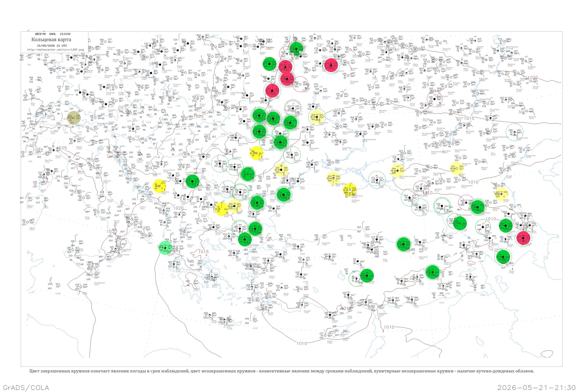Click the Тихорецк 34838 station label
588x392 pixels.
pyautogui.click(x=426, y=178)
